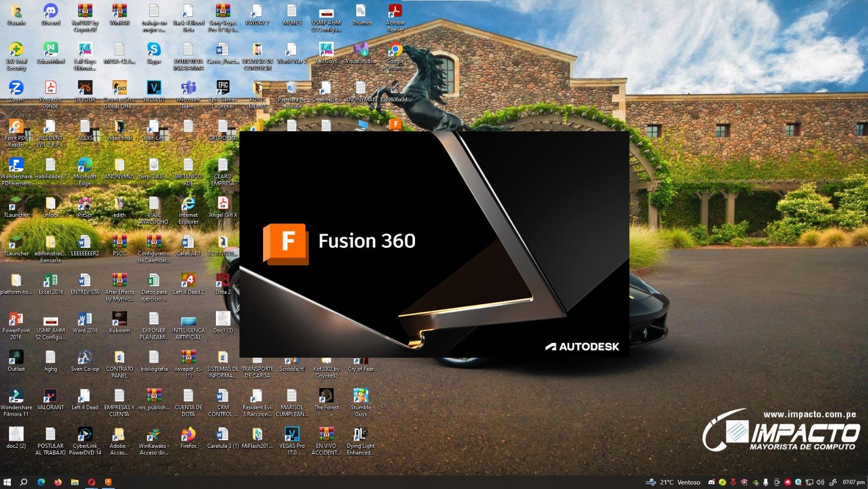Select the PowerPoint 2016 desktop icon
Image resolution: width=868 pixels, height=489 pixels.
pos(16,326)
